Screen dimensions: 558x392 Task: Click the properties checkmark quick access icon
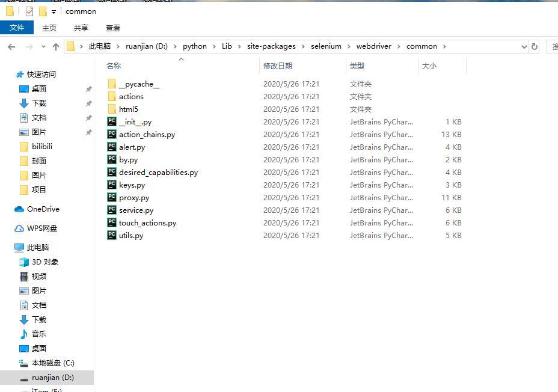click(28, 11)
